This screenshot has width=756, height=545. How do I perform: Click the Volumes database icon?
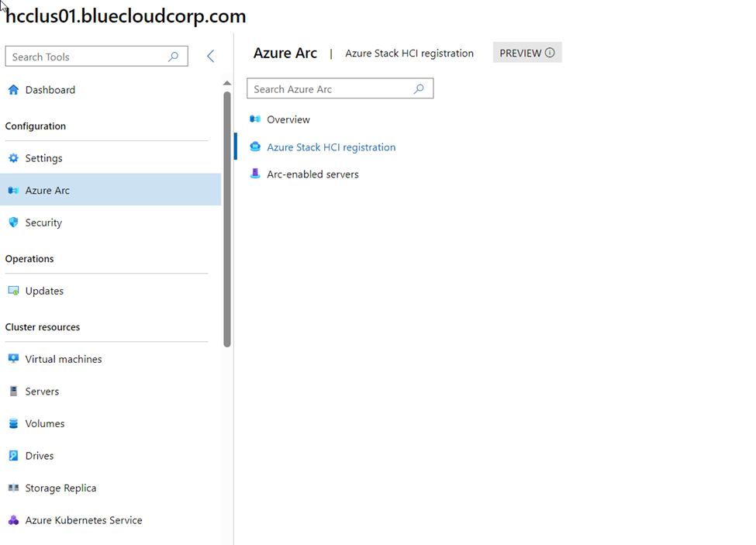point(13,423)
